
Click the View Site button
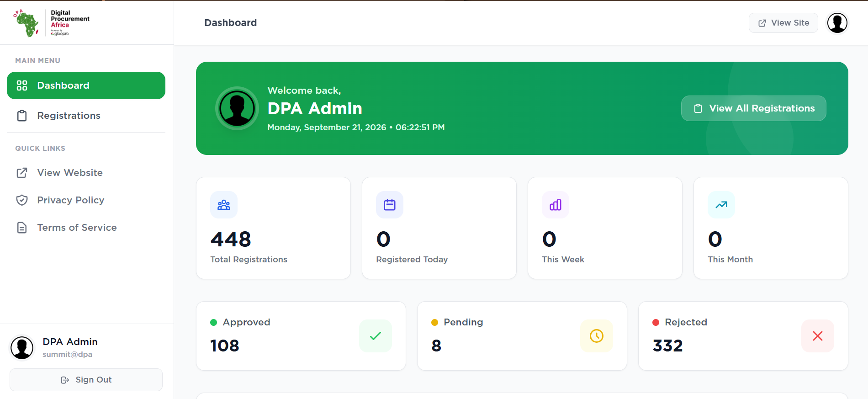tap(783, 23)
